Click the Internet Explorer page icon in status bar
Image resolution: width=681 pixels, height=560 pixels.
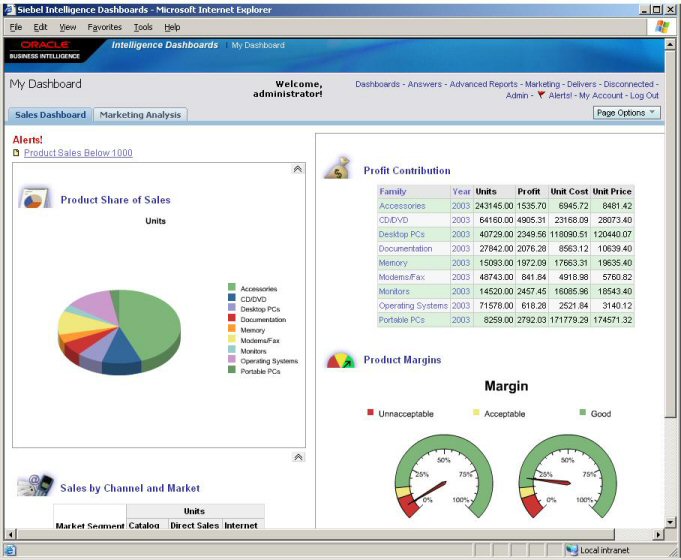10,550
